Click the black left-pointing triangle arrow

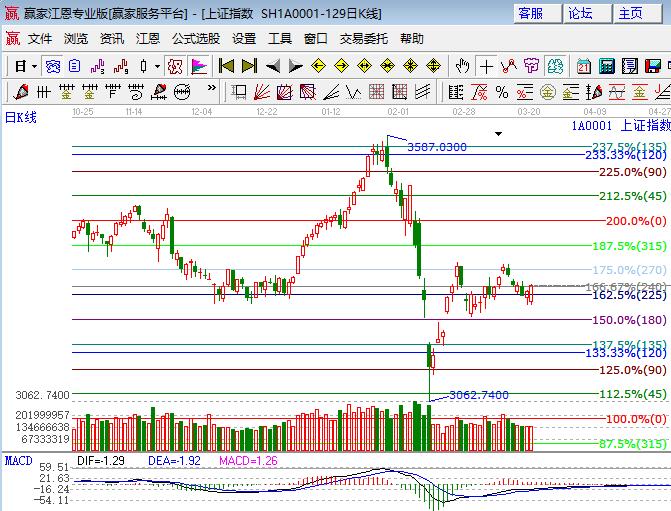[273, 66]
